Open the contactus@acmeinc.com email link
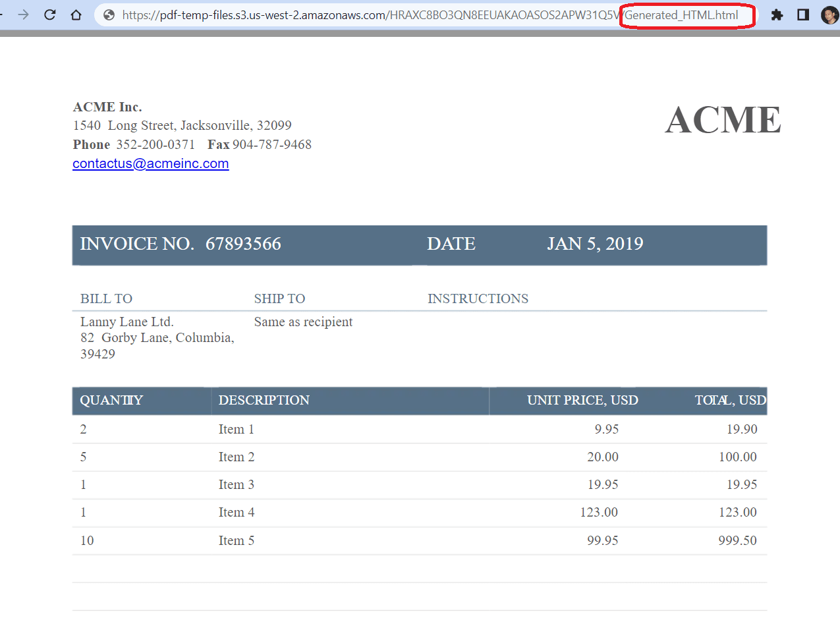Viewport: 840px width, 628px height. [150, 163]
